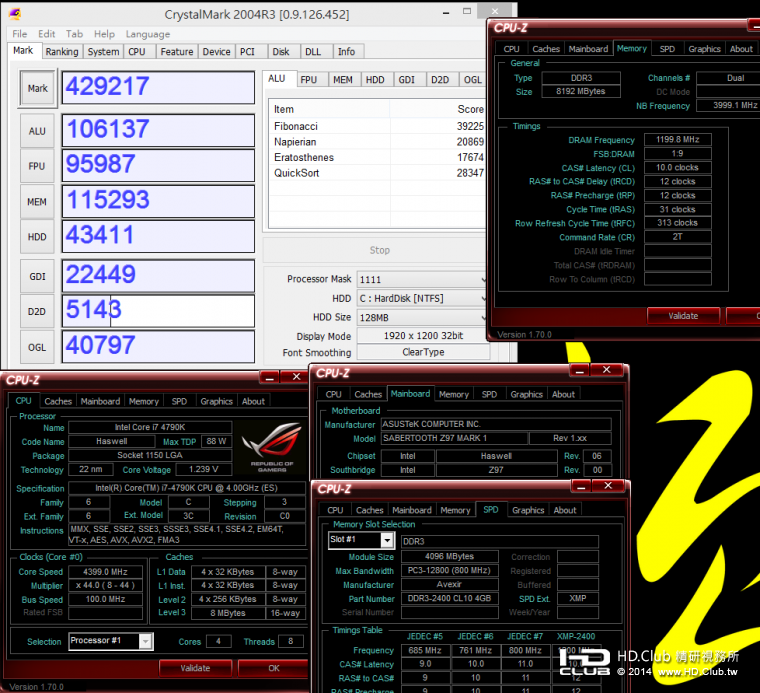The height and width of the screenshot is (693, 760).
Task: Select the QuickSort row in results list
Action: (378, 173)
